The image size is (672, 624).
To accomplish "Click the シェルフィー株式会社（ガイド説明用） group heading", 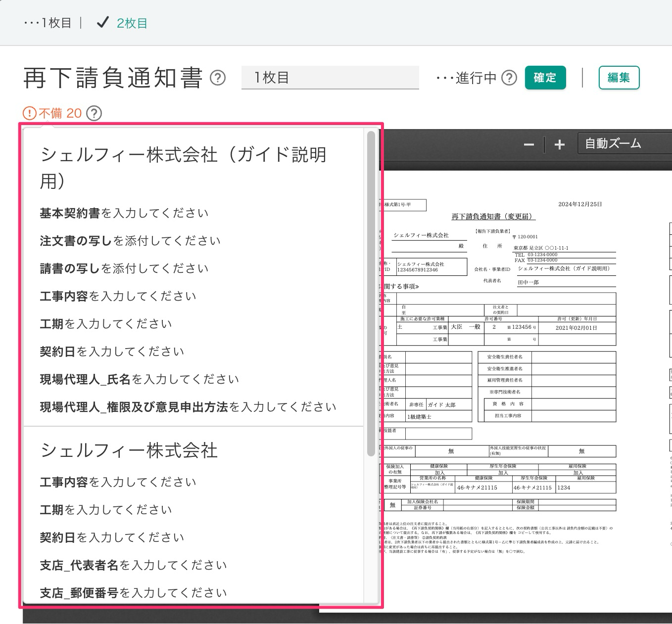I will (x=183, y=168).
